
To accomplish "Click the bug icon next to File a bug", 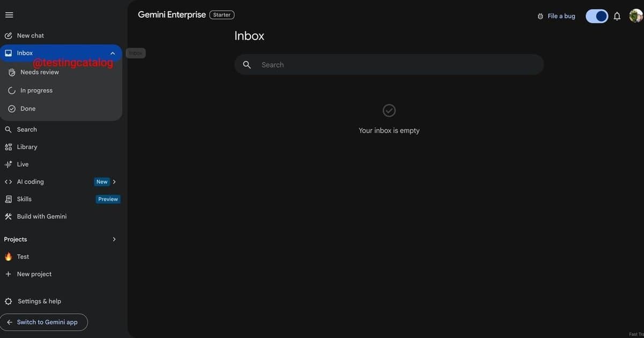I will click(540, 17).
